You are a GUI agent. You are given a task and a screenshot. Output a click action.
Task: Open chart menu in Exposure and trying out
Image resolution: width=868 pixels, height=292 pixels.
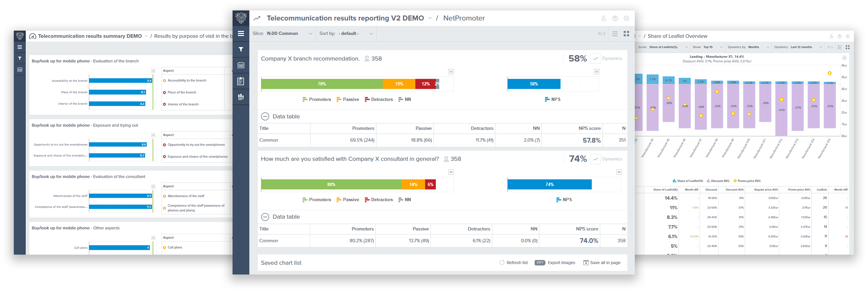pos(153,135)
